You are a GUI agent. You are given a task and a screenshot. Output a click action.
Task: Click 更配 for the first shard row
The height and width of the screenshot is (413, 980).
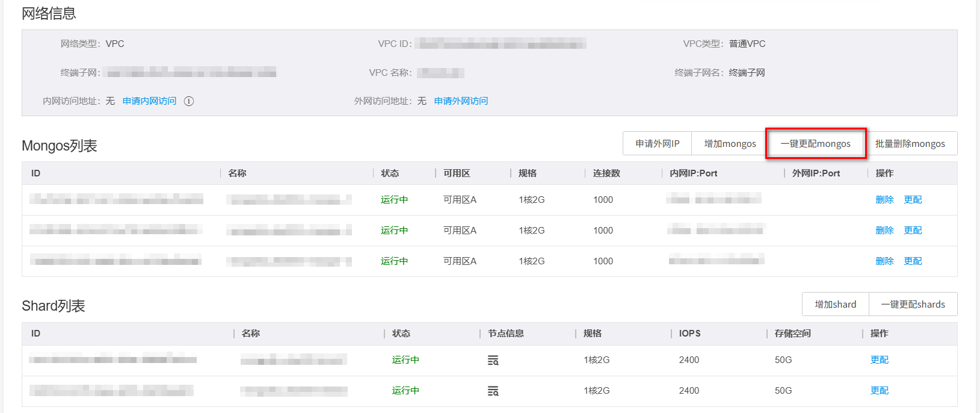coord(879,360)
